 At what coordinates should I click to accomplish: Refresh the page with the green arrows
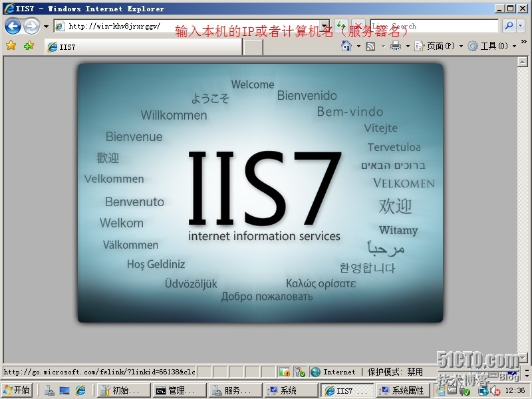pyautogui.click(x=340, y=26)
